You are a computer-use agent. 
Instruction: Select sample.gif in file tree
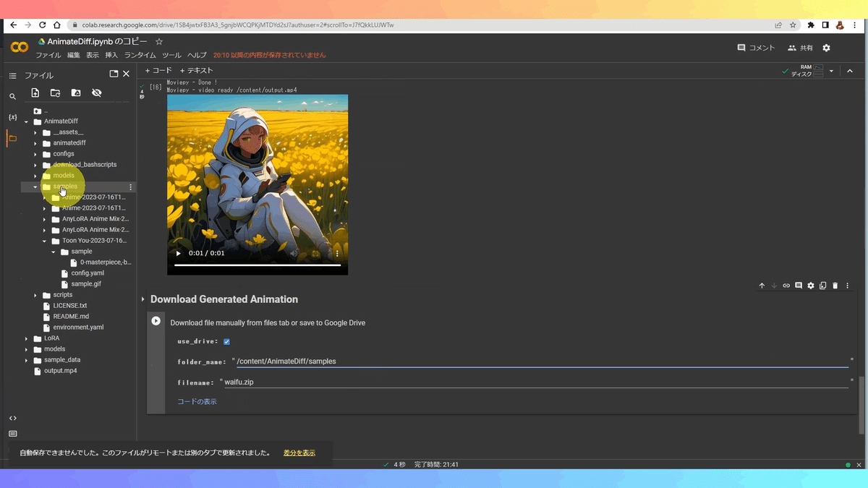86,284
